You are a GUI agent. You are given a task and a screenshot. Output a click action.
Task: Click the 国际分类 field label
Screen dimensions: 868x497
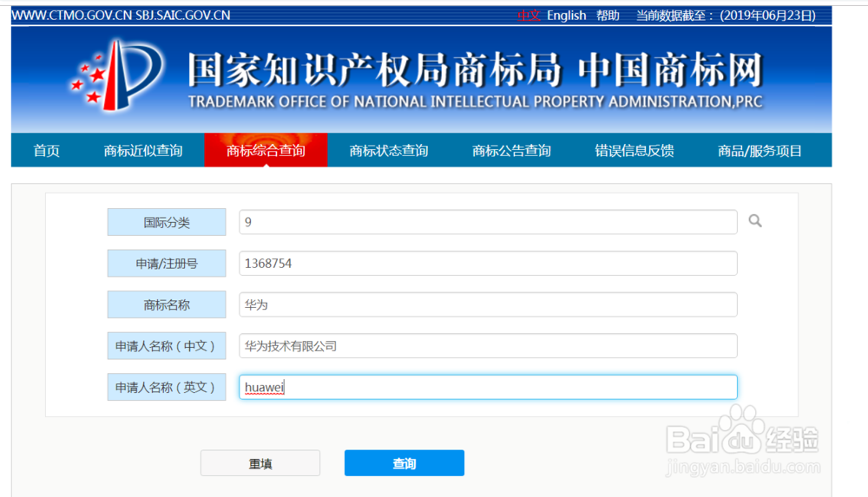167,222
